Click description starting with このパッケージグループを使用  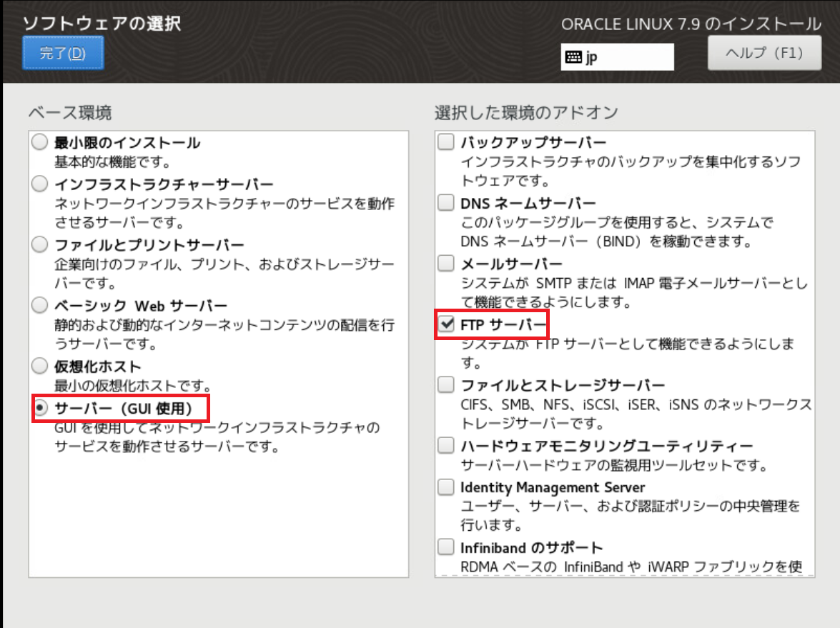[x=617, y=231]
